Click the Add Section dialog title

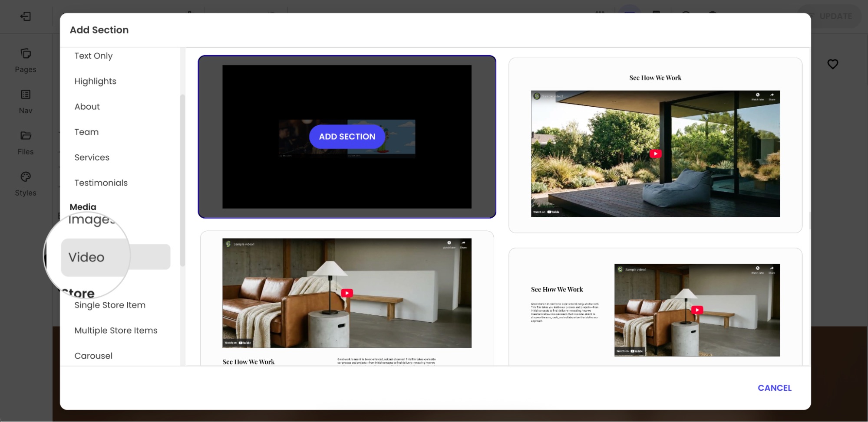pyautogui.click(x=99, y=30)
